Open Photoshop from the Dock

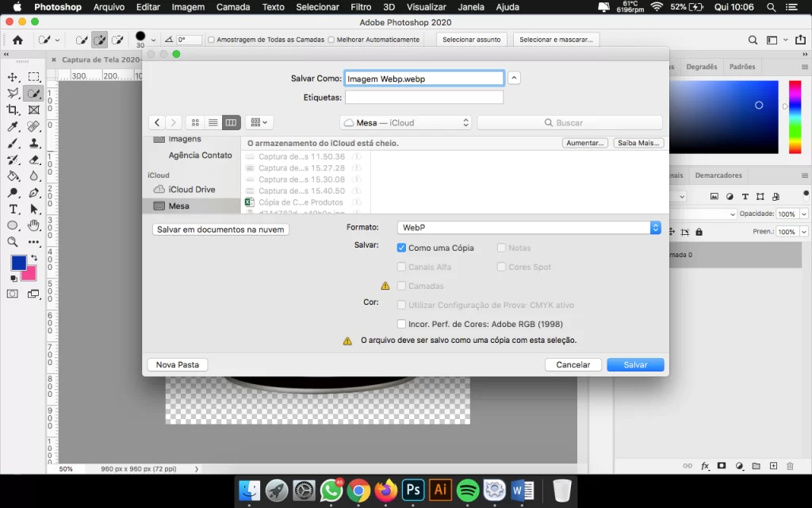tap(412, 491)
